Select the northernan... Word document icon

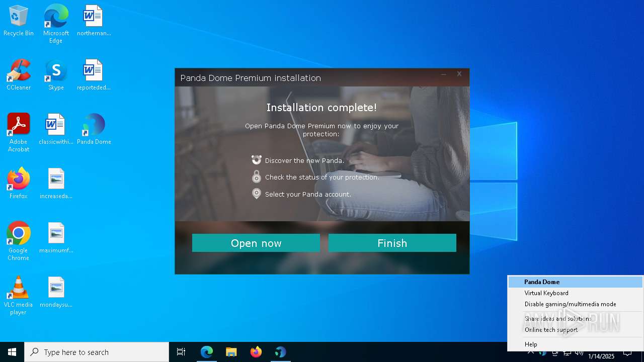click(94, 21)
